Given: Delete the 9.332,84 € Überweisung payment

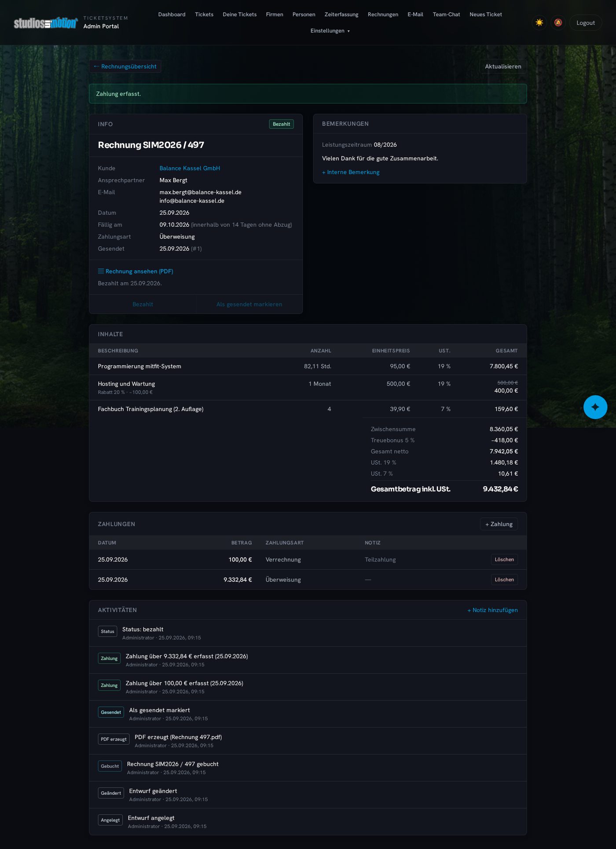Looking at the screenshot, I should 504,580.
